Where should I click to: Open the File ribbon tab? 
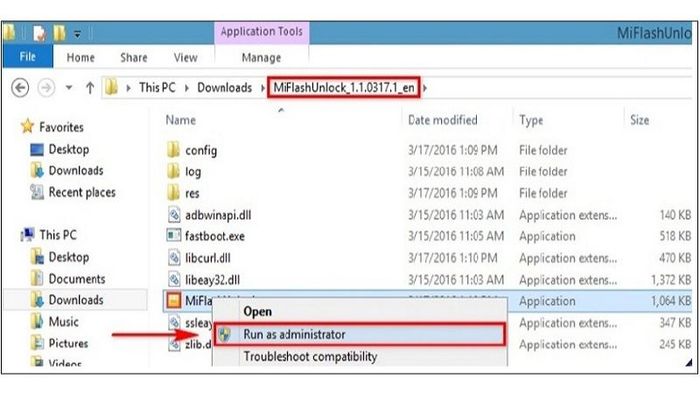point(28,57)
